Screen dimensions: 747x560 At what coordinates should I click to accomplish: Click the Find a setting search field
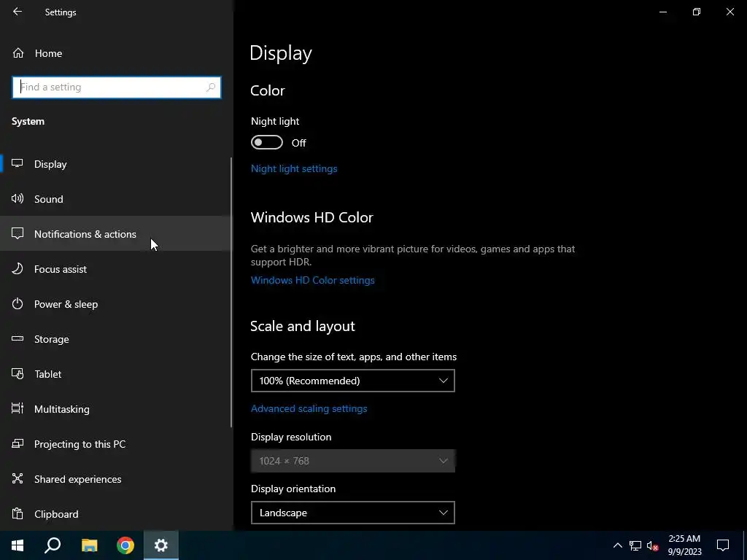tap(117, 87)
